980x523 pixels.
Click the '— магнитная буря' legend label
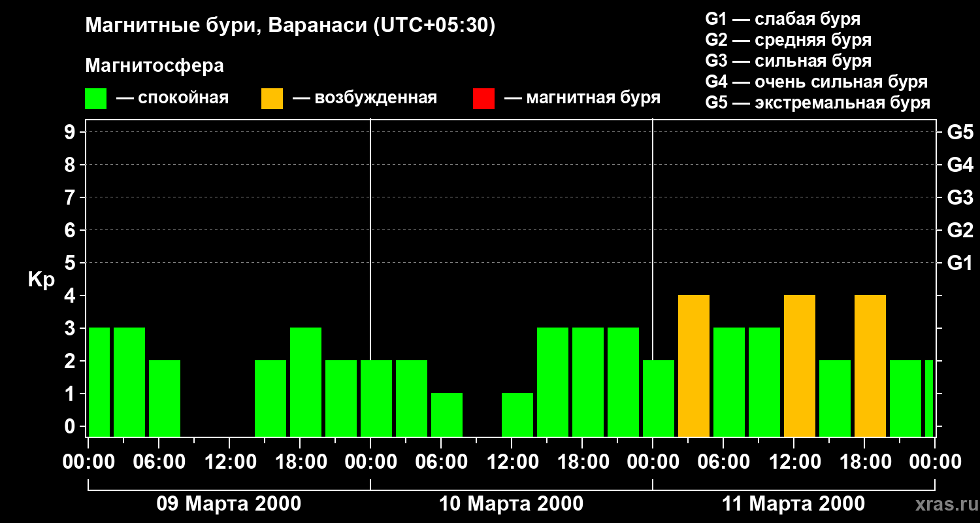tap(582, 98)
